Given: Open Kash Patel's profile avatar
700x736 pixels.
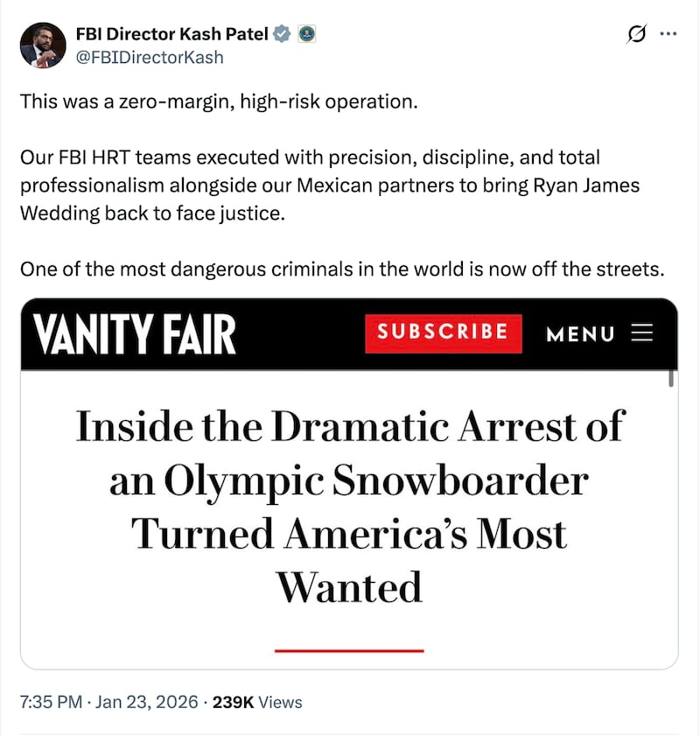Looking at the screenshot, I should point(41,45).
